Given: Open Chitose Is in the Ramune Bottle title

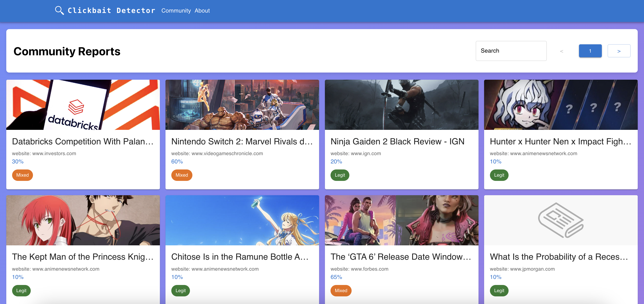Looking at the screenshot, I should coord(239,257).
